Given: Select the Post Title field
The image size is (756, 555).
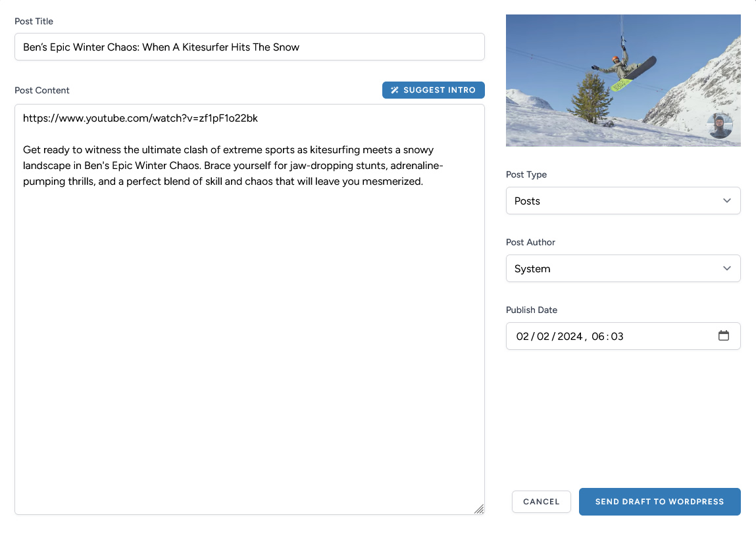Looking at the screenshot, I should tap(249, 47).
